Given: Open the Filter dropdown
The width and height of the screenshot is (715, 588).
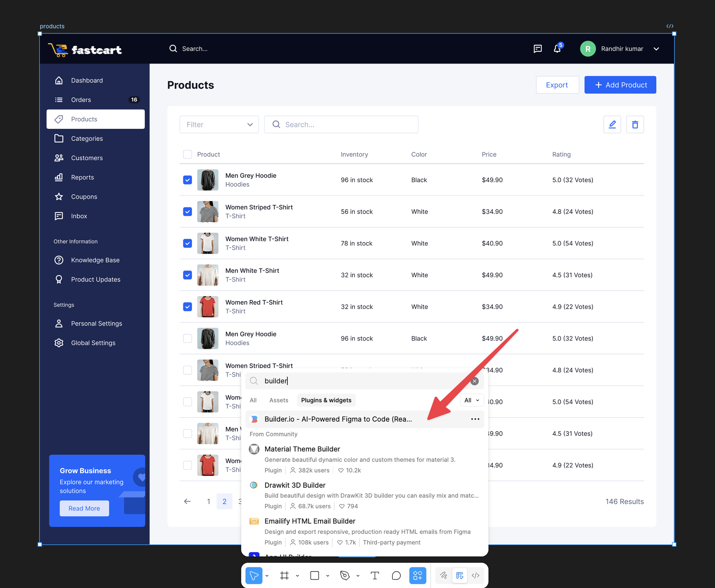Looking at the screenshot, I should [219, 125].
